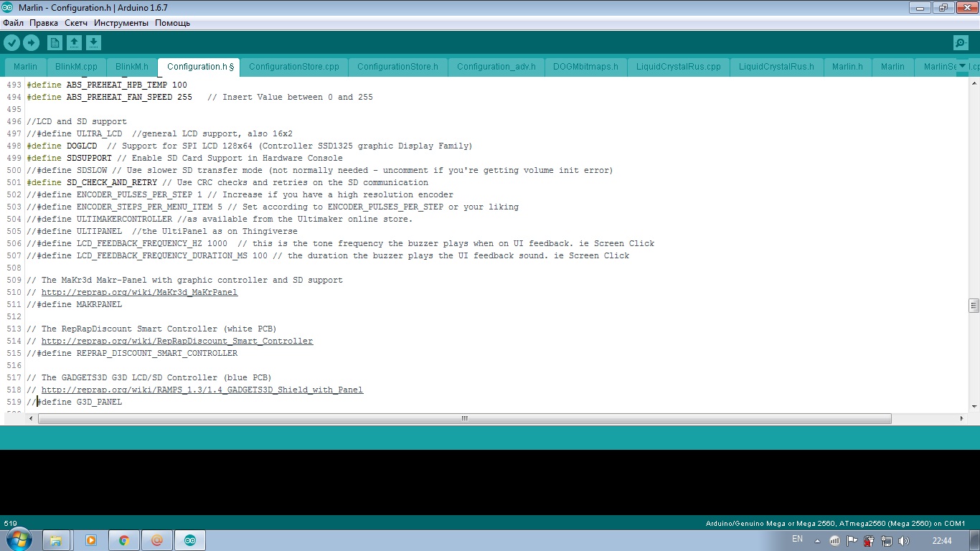Click the '//#define LCD_FEEDBACK_FREQUENCY_HZ 1000' line
This screenshot has height=551, width=980.
340,244
